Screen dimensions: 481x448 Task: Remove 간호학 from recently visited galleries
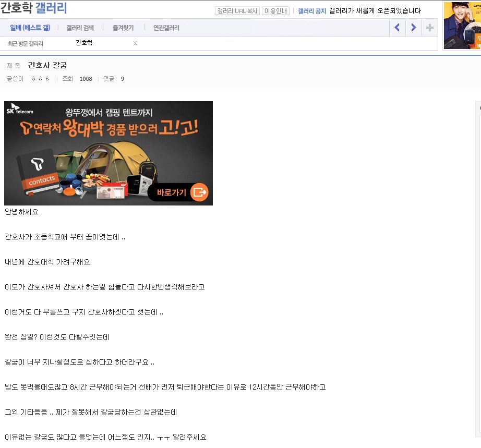click(135, 43)
